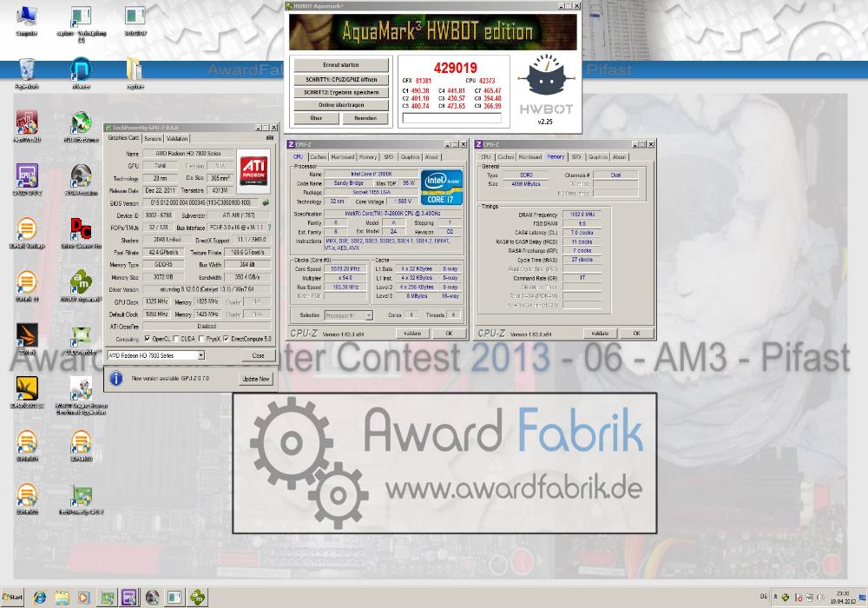The image size is (868, 608).
Task: Open Windows Explorer from the taskbar
Action: pyautogui.click(x=62, y=598)
